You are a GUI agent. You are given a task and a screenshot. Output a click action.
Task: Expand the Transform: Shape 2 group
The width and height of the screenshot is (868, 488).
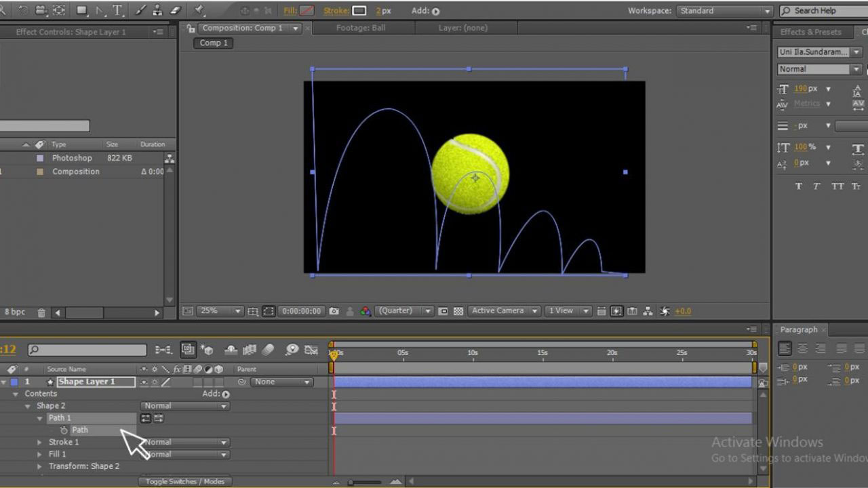39,466
